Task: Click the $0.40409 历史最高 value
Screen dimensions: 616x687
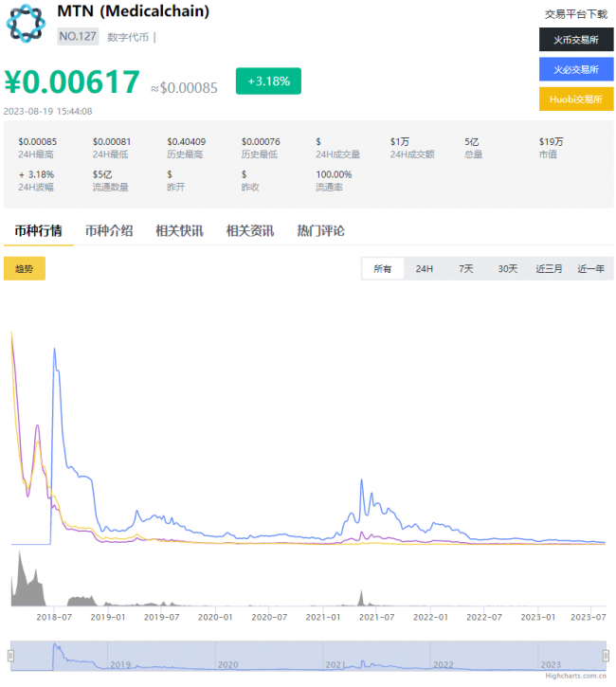Action: click(x=186, y=141)
